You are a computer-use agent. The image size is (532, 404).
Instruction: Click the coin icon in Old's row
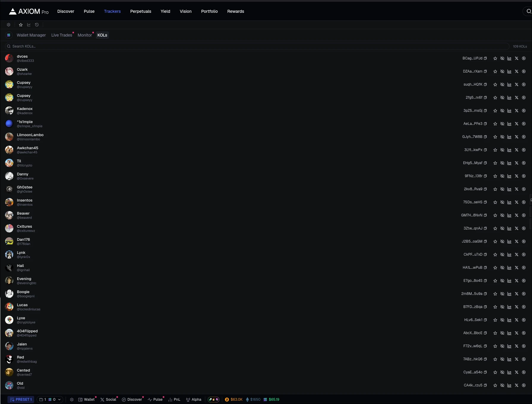[x=524, y=385]
